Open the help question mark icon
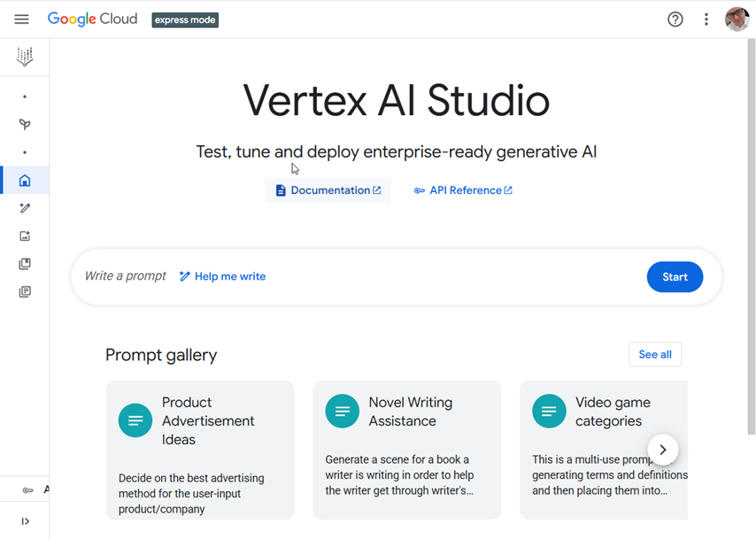756x539 pixels. click(675, 19)
